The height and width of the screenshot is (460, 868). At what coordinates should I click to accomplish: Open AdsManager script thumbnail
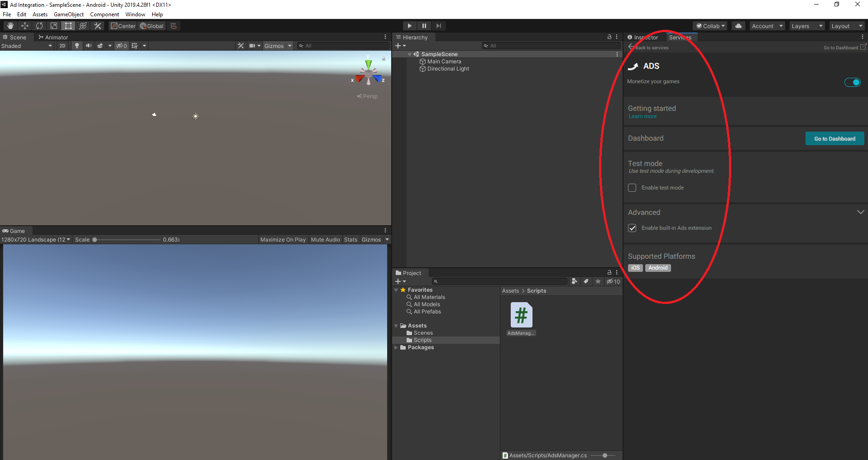[x=521, y=315]
